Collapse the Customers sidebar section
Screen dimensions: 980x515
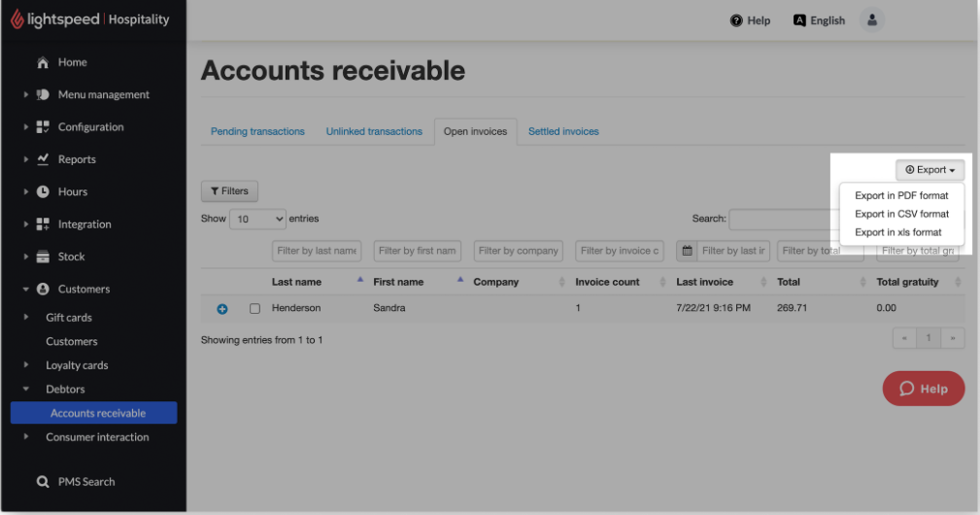[x=26, y=290]
